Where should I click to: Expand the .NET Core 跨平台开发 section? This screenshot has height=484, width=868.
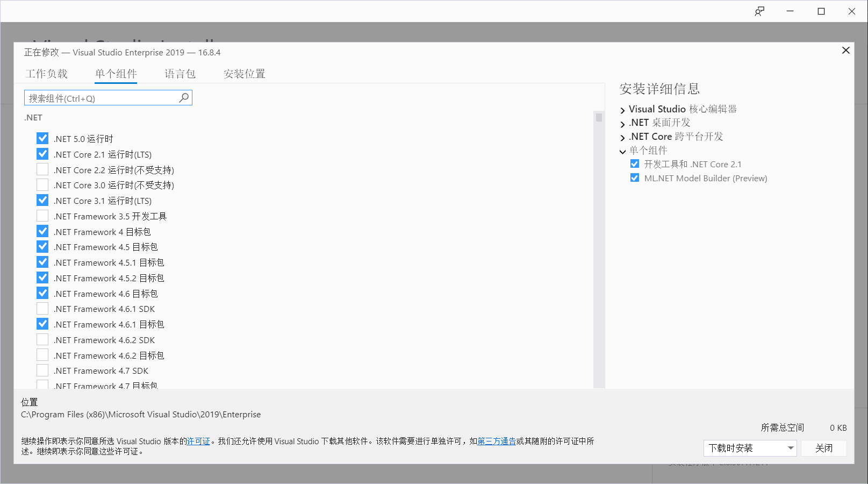click(622, 137)
